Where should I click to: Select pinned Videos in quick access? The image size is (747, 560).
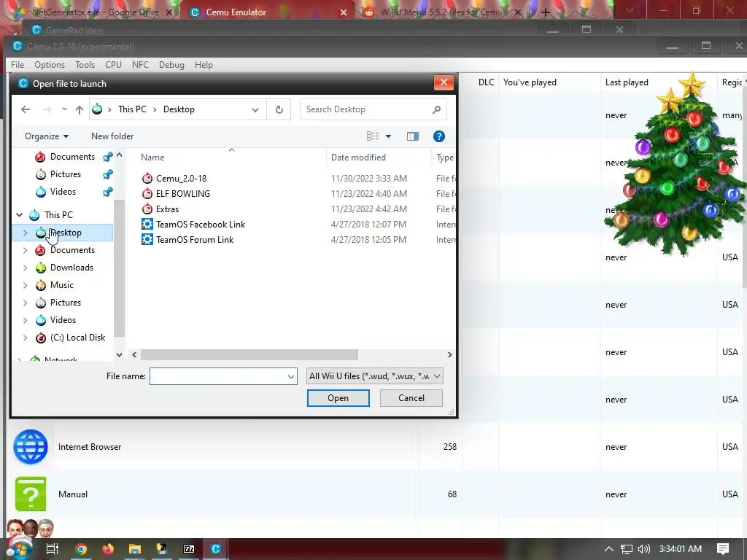coord(63,192)
